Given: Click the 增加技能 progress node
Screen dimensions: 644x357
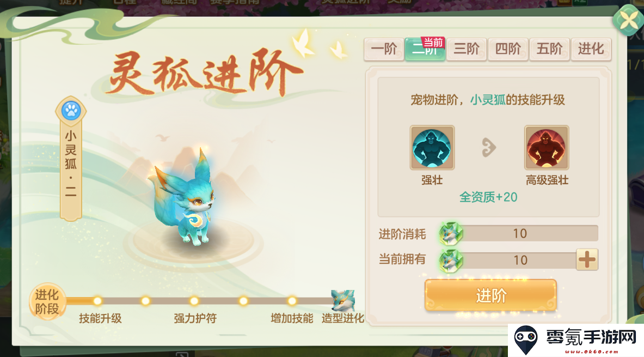Looking at the screenshot, I should point(292,301).
